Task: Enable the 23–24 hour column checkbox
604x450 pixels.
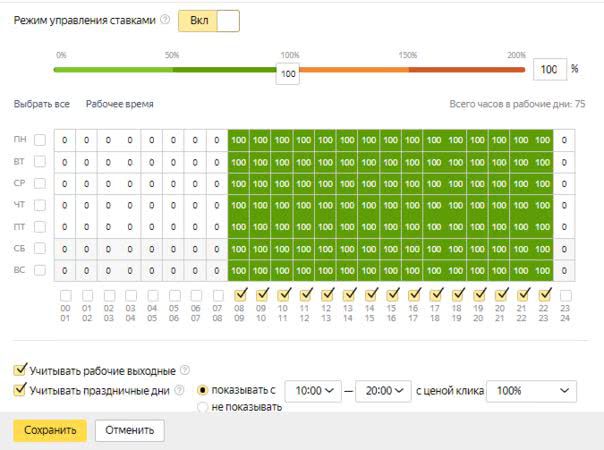Action: click(566, 295)
